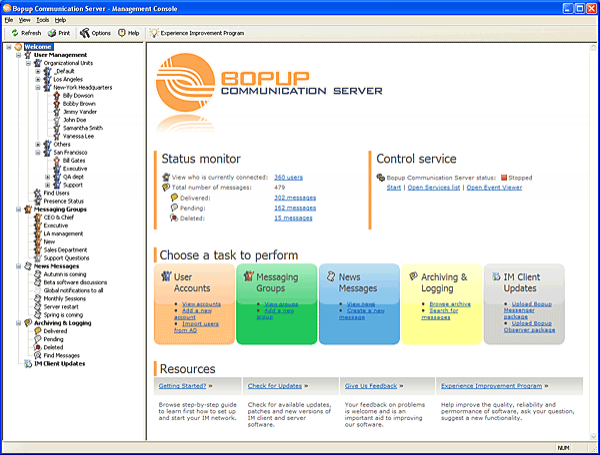Image resolution: width=600 pixels, height=455 pixels.
Task: Expand the QA dept node
Action: click(47, 177)
